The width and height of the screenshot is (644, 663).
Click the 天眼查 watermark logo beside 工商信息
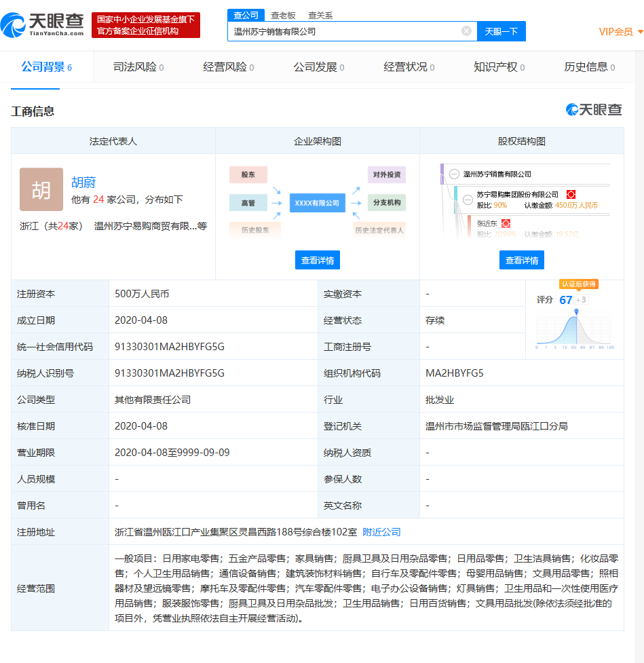(x=594, y=110)
